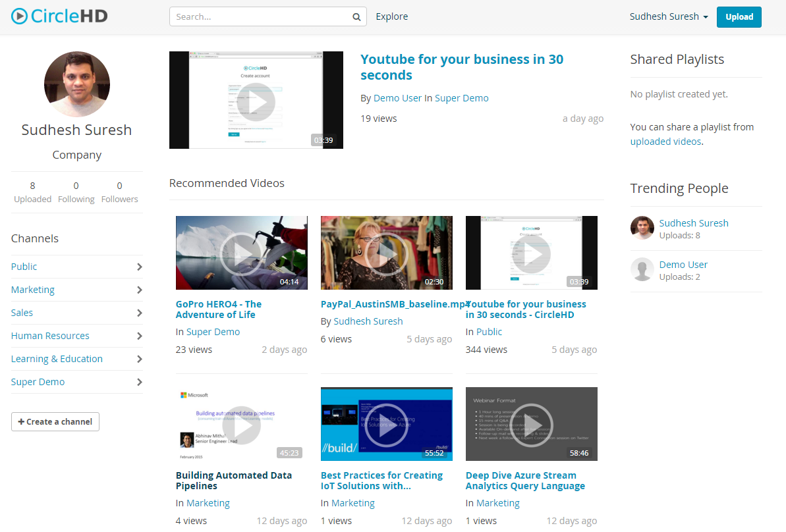Screen dimensions: 786x532
Task: Play the Best Practices IoT Solutions thumbnail
Action: click(387, 424)
